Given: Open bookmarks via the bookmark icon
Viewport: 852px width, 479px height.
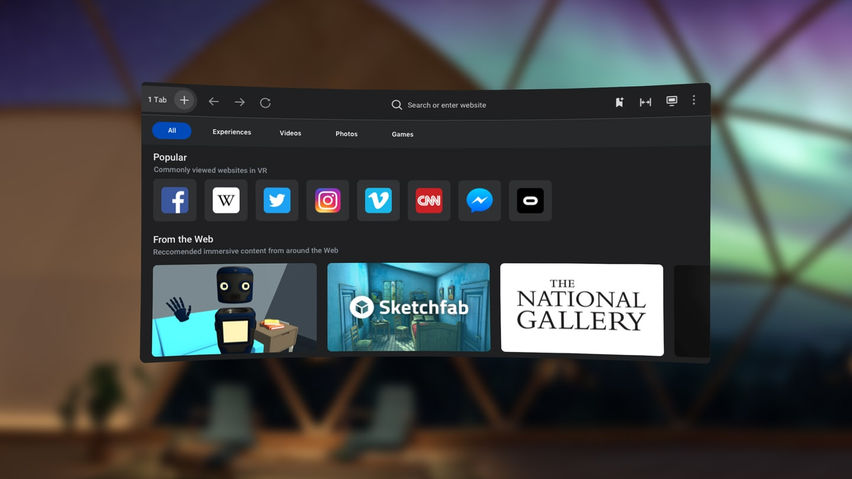Looking at the screenshot, I should [x=619, y=102].
